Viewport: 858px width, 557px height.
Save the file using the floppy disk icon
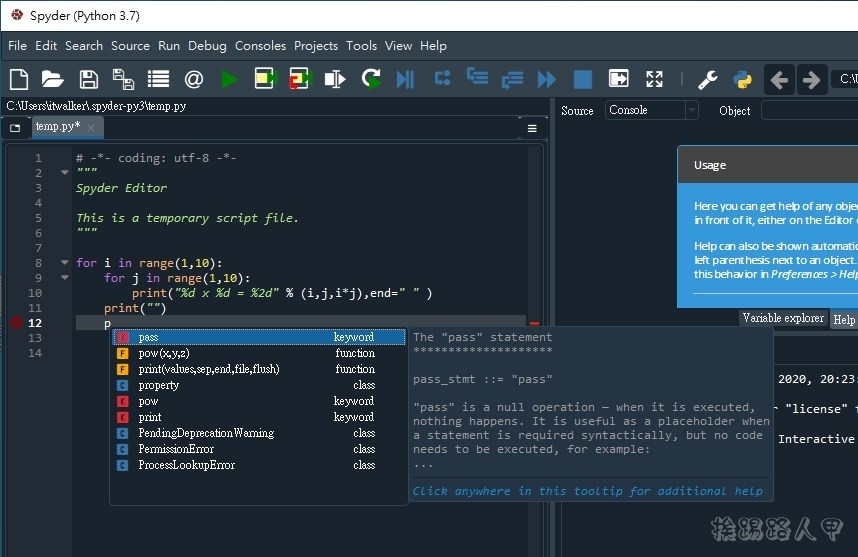88,79
